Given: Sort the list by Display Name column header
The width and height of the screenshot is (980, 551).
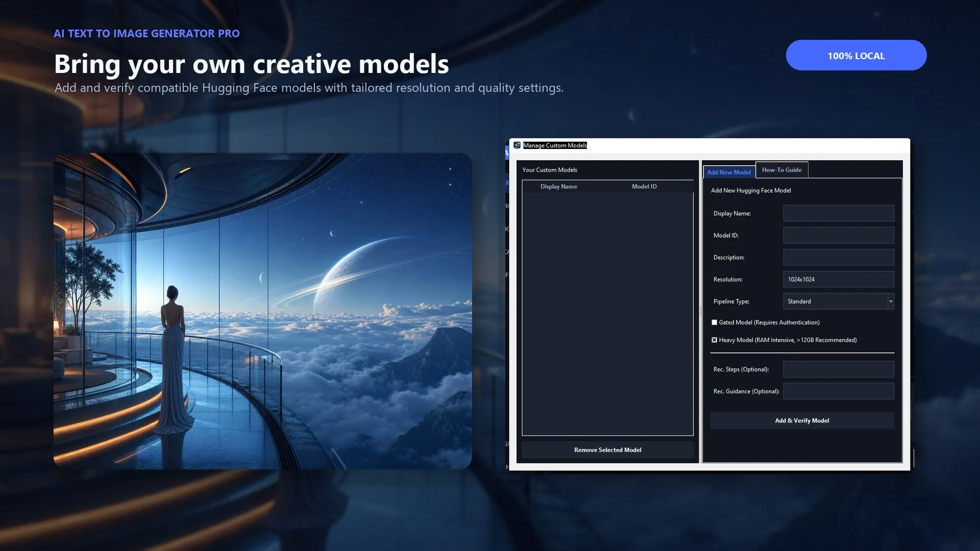Looking at the screenshot, I should point(559,187).
